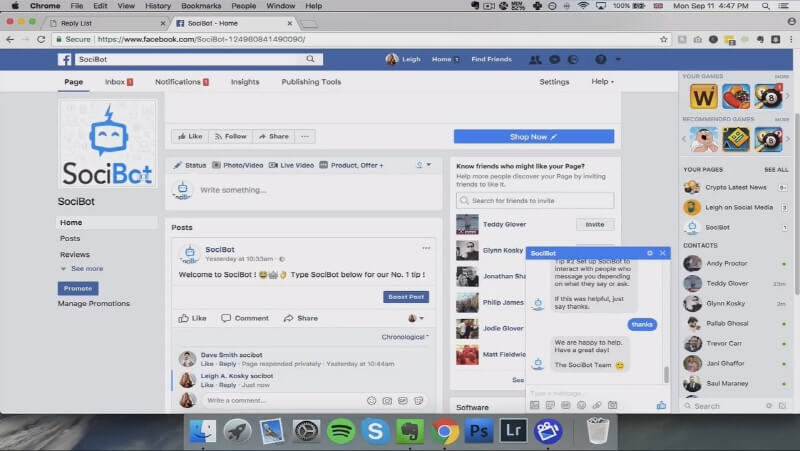Click See All under Your Pages

(776, 169)
